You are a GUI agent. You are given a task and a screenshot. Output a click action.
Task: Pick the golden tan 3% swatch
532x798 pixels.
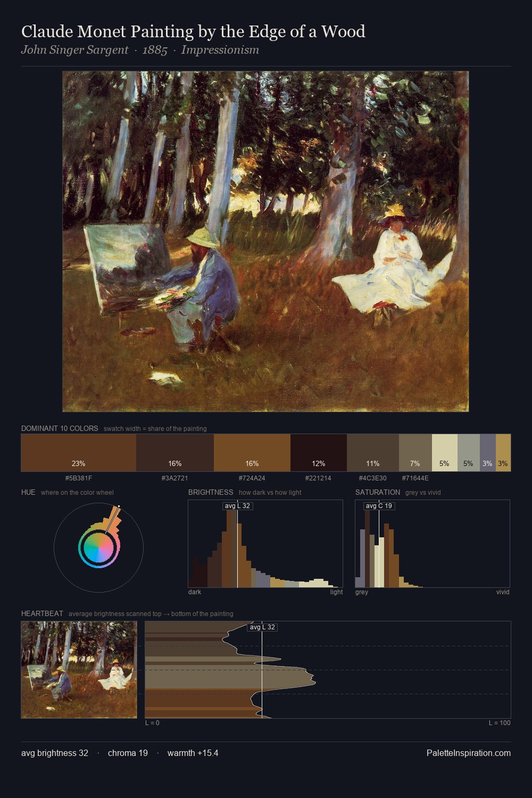(503, 453)
